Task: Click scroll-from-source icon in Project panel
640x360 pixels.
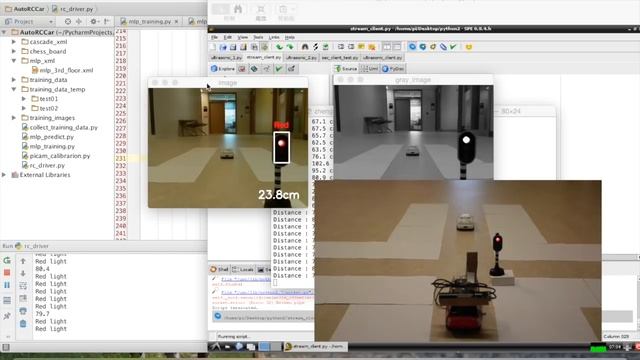Action: tap(68, 21)
